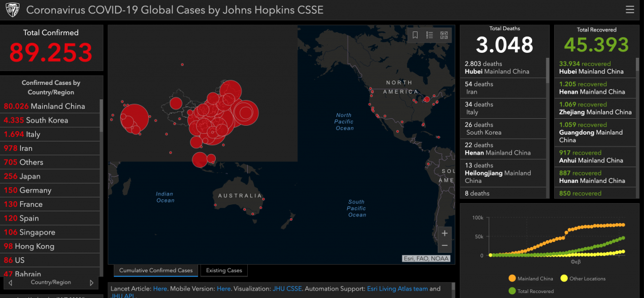Open the basemap gallery grid icon
The image size is (644, 298).
(444, 35)
